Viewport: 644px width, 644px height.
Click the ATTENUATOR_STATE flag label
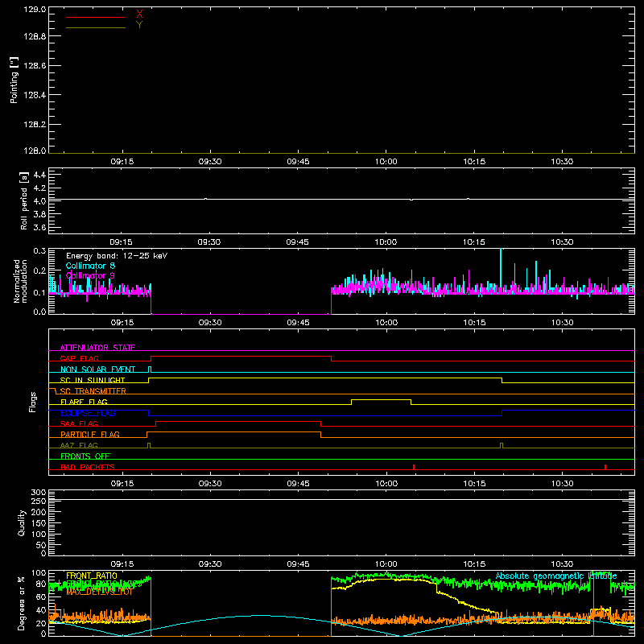(97, 348)
